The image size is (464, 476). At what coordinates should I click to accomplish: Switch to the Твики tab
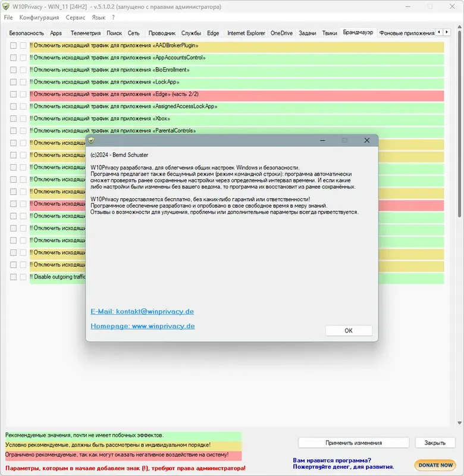click(330, 33)
